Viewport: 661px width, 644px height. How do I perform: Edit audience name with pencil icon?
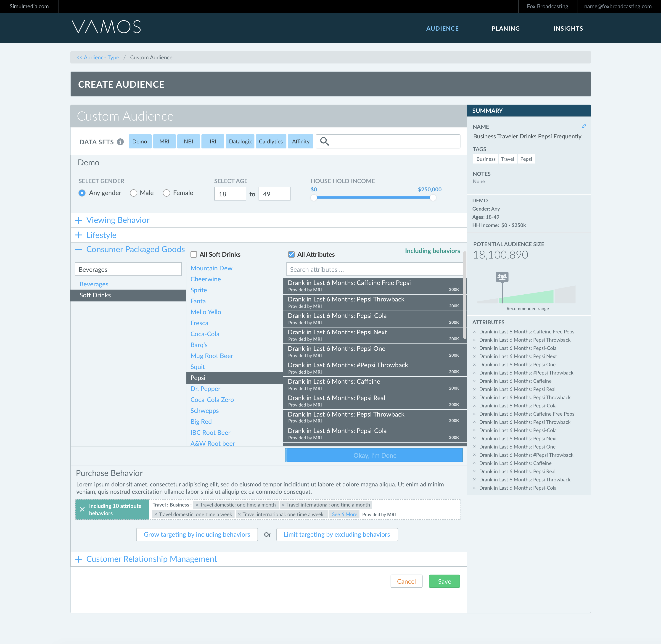[x=584, y=126]
